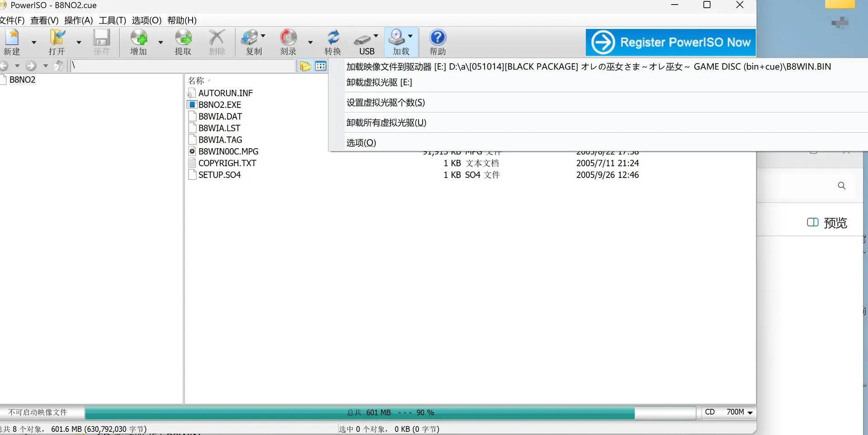Click the view mode grid icon
The height and width of the screenshot is (435, 868).
[x=321, y=66]
